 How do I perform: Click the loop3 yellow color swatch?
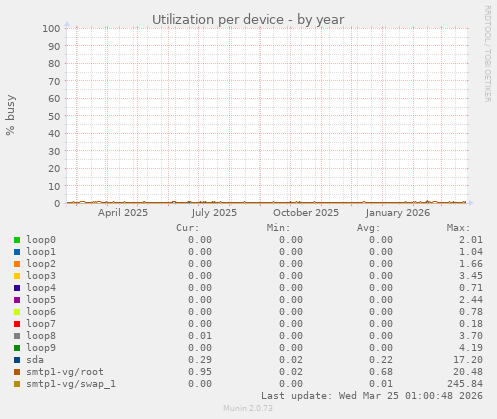tap(17, 276)
